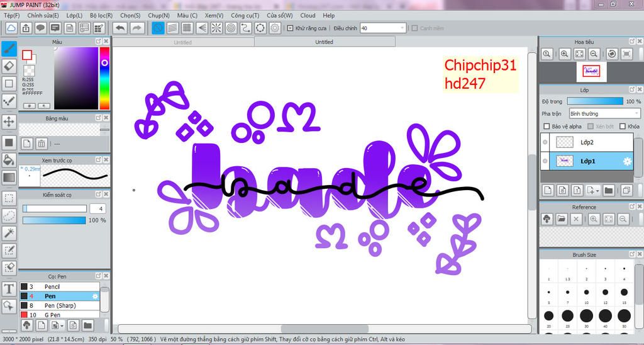Select the Brush tool in left toolbar
The width and height of the screenshot is (644, 345).
(x=9, y=48)
